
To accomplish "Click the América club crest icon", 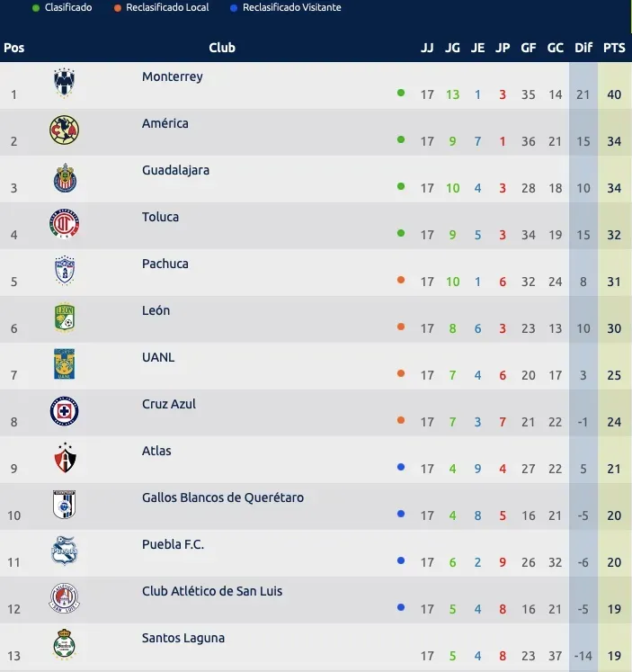I will (65, 130).
